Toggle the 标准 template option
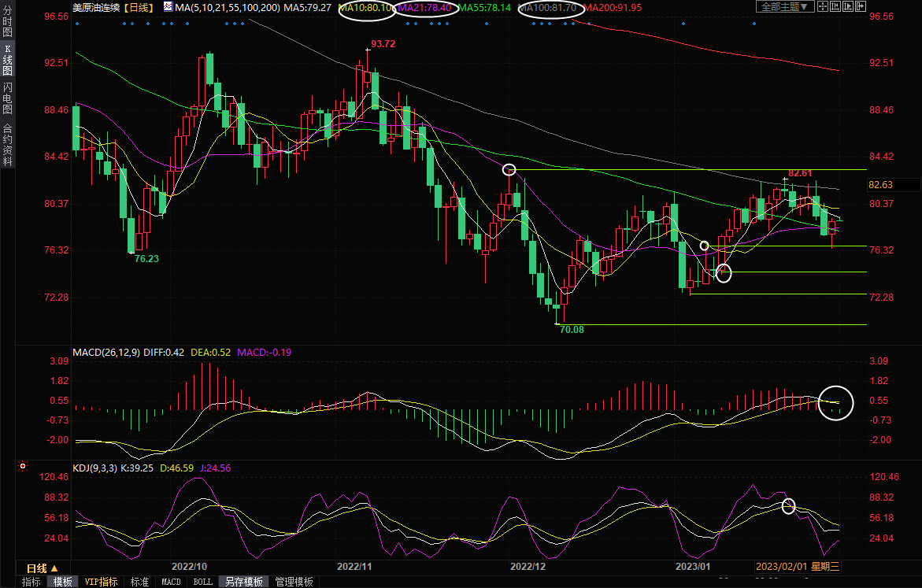The image size is (922, 588). pyautogui.click(x=139, y=582)
